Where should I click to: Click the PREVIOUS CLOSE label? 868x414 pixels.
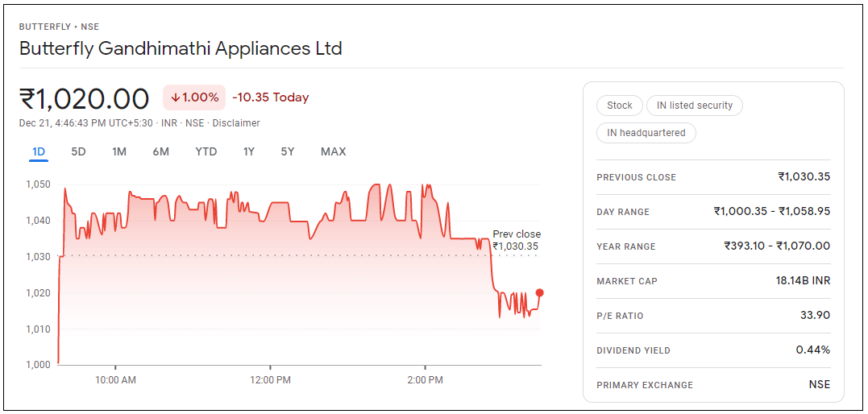click(637, 178)
